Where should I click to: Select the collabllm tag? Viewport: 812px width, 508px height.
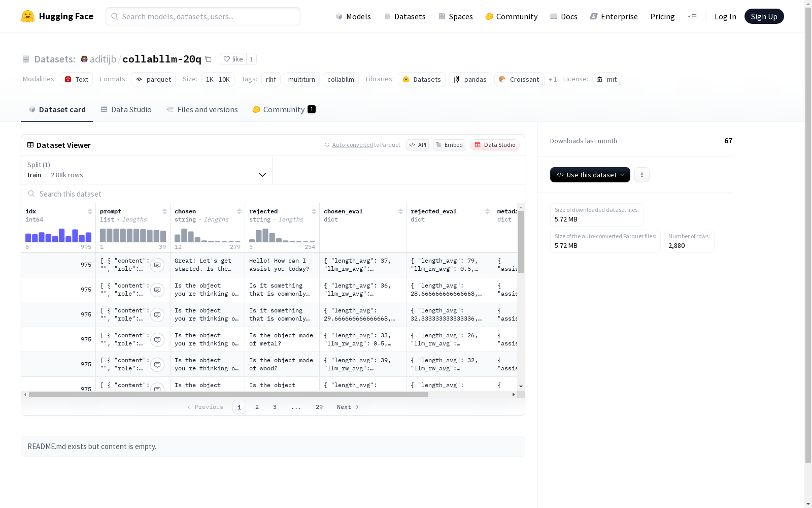341,79
